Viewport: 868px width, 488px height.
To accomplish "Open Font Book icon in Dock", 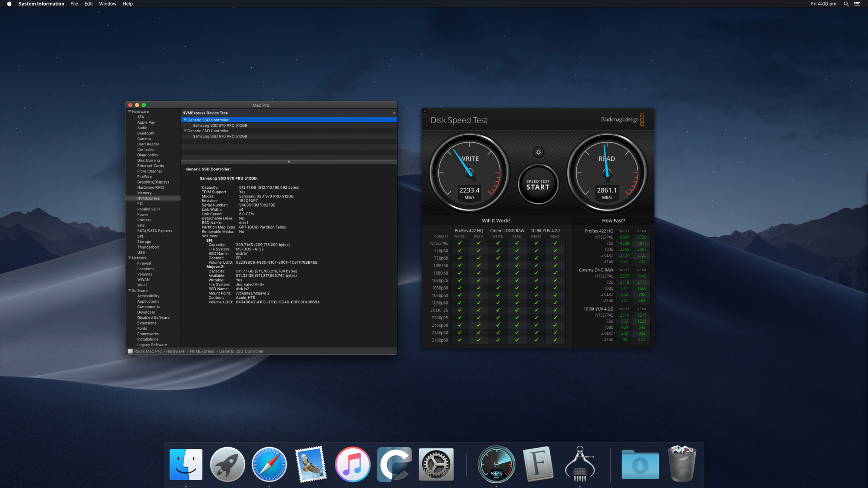I will pos(538,465).
